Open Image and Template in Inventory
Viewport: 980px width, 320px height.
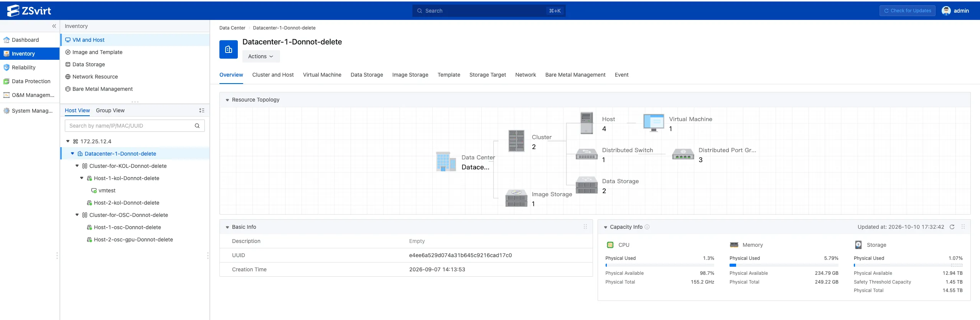pyautogui.click(x=135, y=52)
